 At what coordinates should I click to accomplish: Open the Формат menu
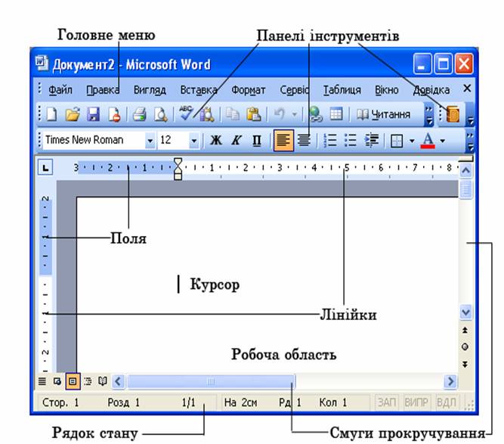[248, 90]
